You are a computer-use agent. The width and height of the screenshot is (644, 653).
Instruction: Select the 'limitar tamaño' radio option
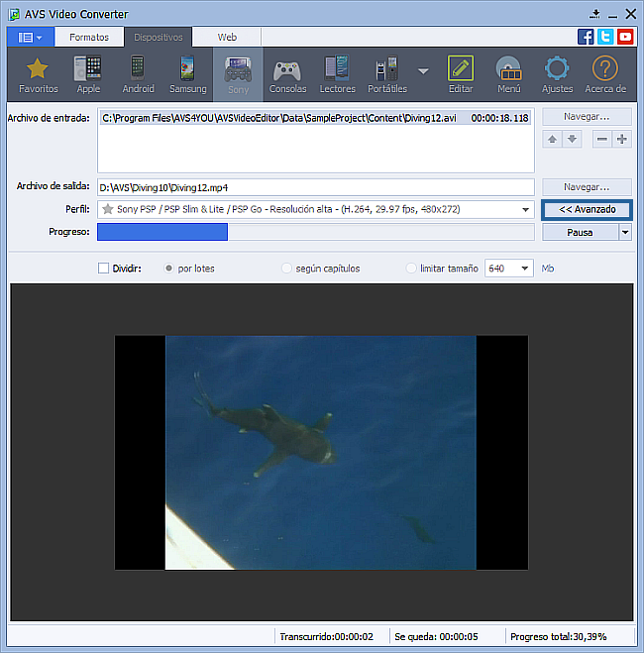[x=412, y=268]
